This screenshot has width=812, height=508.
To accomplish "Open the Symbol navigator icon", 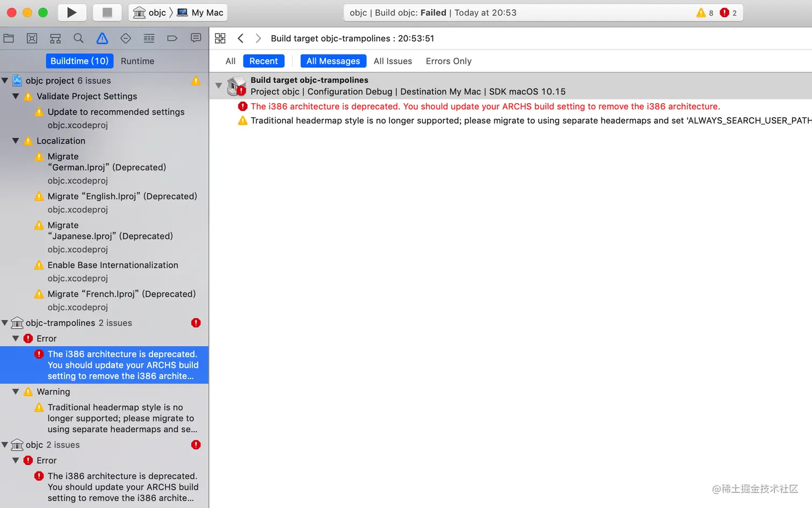I will coord(55,38).
